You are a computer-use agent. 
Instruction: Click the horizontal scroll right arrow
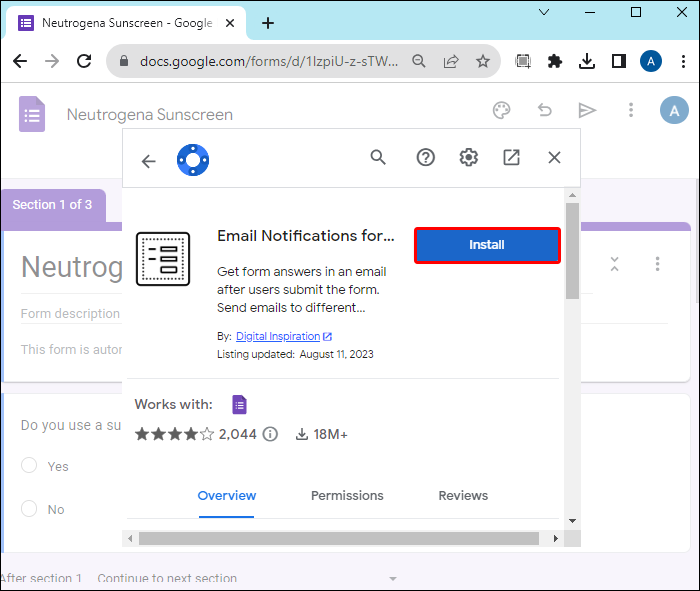tap(555, 538)
